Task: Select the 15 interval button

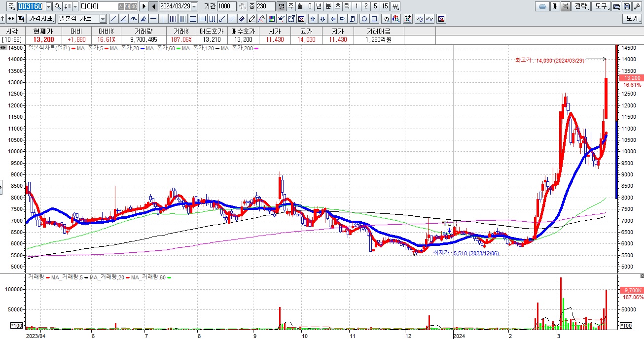Action: coord(385,6)
